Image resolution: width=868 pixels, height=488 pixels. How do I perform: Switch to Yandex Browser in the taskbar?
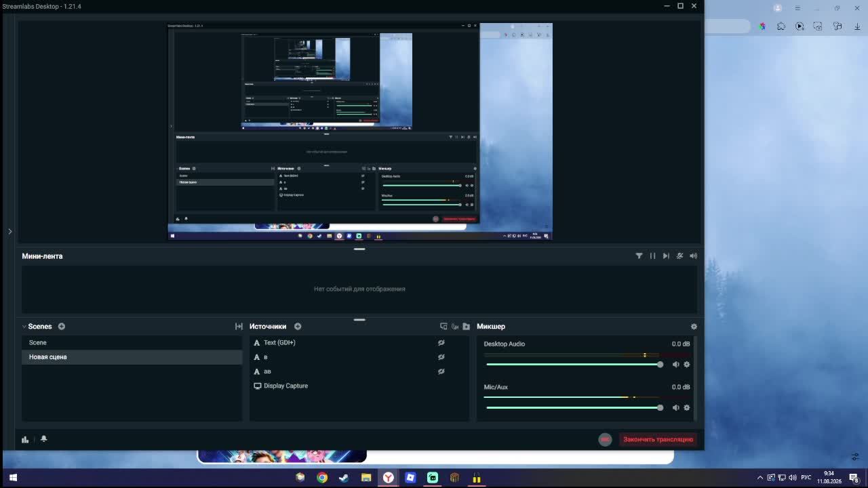388,478
